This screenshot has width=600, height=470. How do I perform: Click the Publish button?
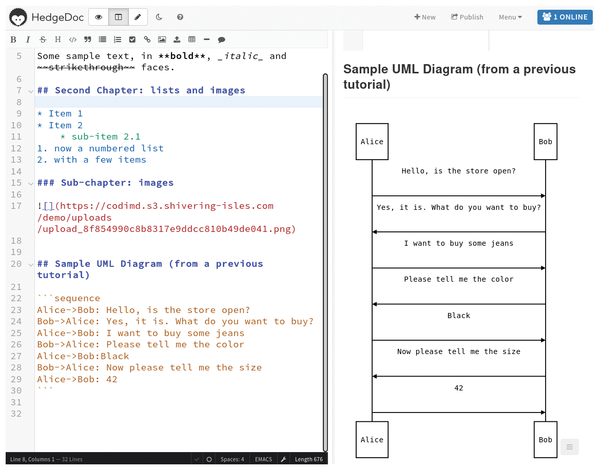point(467,17)
